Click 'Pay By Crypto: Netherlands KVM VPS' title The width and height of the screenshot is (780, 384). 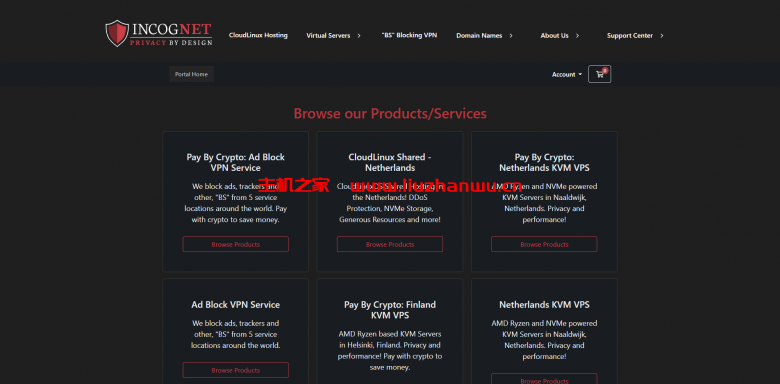544,163
